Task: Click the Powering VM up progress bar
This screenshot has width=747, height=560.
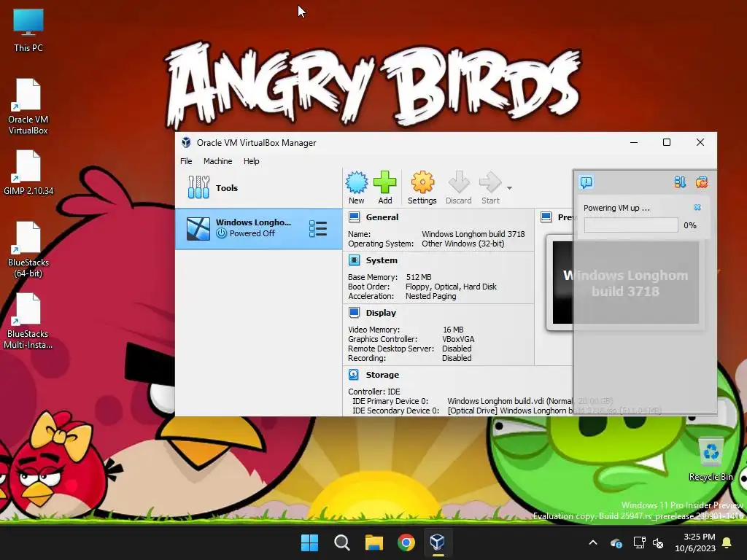Action: pos(631,225)
